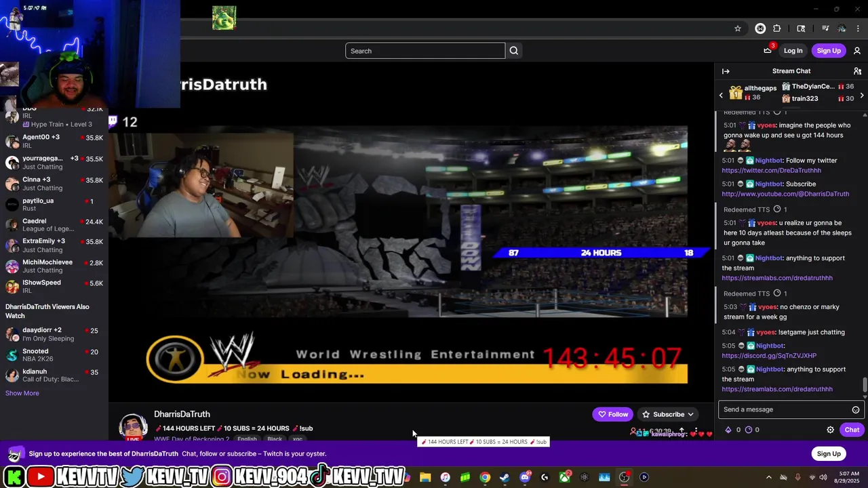Open iTunes music app in taskbar
The width and height of the screenshot is (868, 488).
tap(445, 477)
